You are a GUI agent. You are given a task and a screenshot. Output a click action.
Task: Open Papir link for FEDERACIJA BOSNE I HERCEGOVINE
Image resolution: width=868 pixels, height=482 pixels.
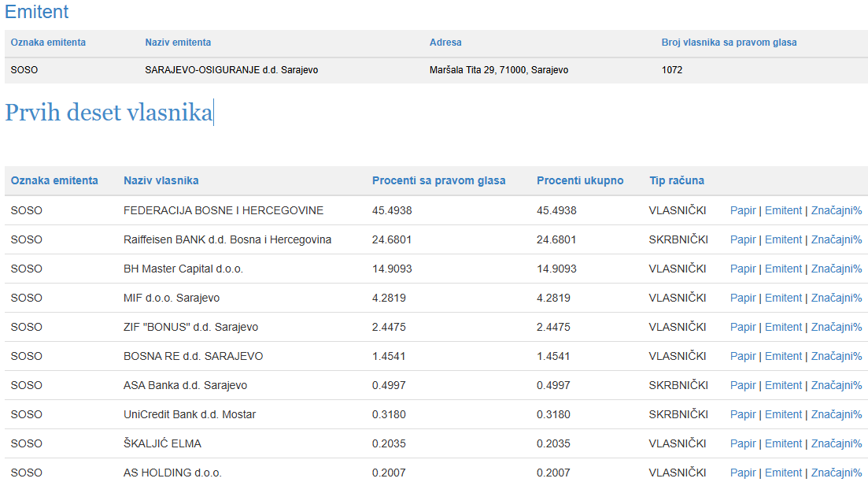click(742, 210)
